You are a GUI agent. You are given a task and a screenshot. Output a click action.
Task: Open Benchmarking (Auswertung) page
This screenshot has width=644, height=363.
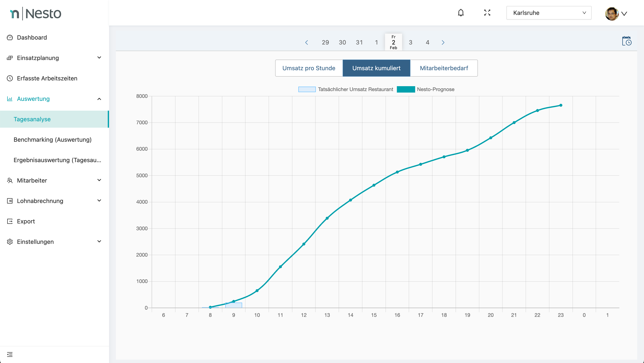(53, 140)
